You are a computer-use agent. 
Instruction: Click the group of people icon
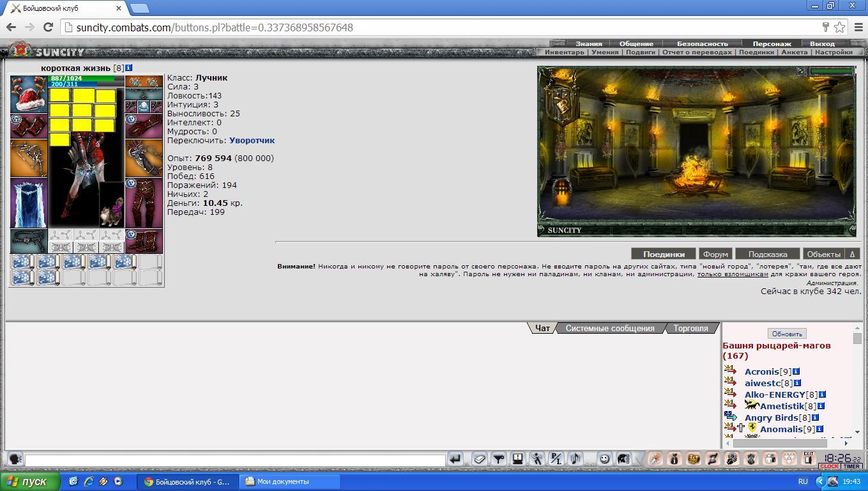(789, 458)
